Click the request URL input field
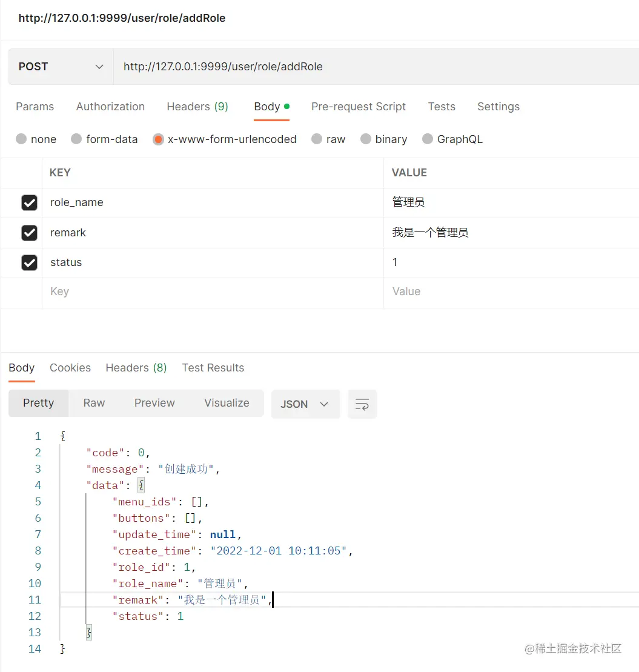The image size is (639, 672). point(376,67)
